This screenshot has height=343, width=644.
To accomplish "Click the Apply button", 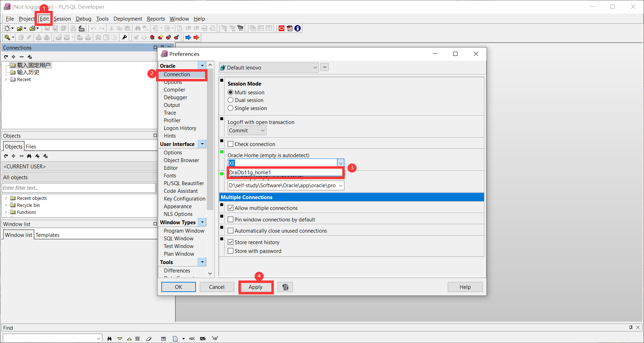I will click(x=256, y=287).
